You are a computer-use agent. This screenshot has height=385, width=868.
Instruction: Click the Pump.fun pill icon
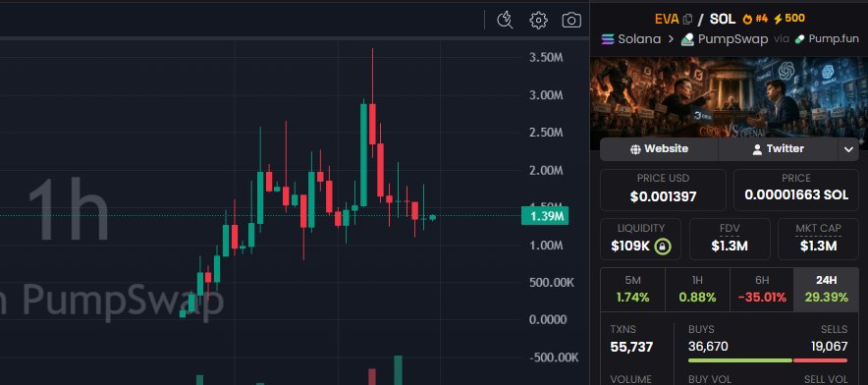coord(799,39)
